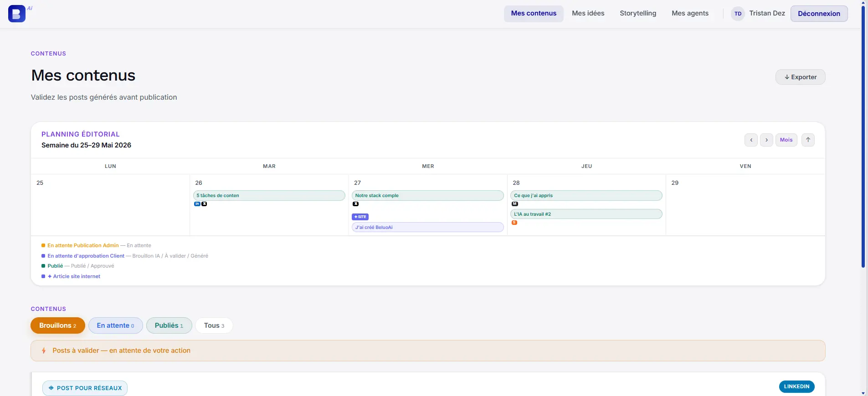Open the Ce que j'ai appris calendar event
Screen dimensions: 868x396
586,195
